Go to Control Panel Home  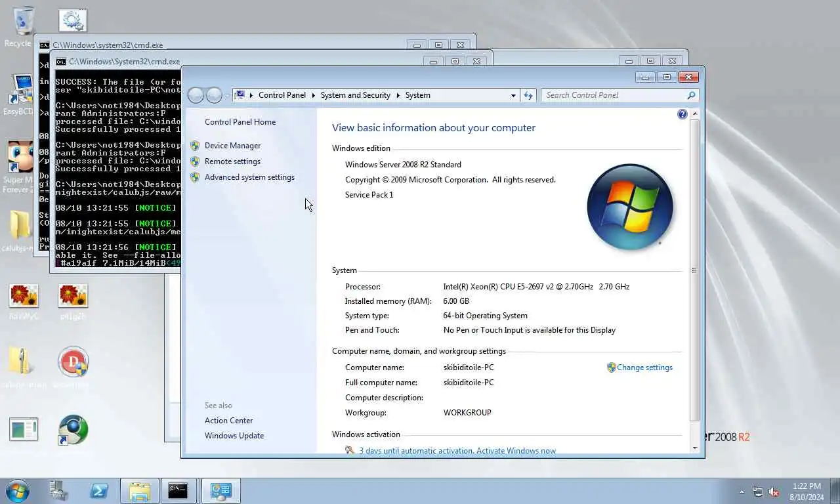[240, 122]
